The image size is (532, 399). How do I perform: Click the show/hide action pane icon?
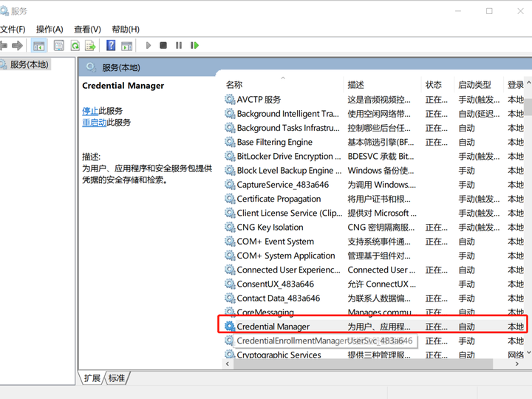[127, 46]
